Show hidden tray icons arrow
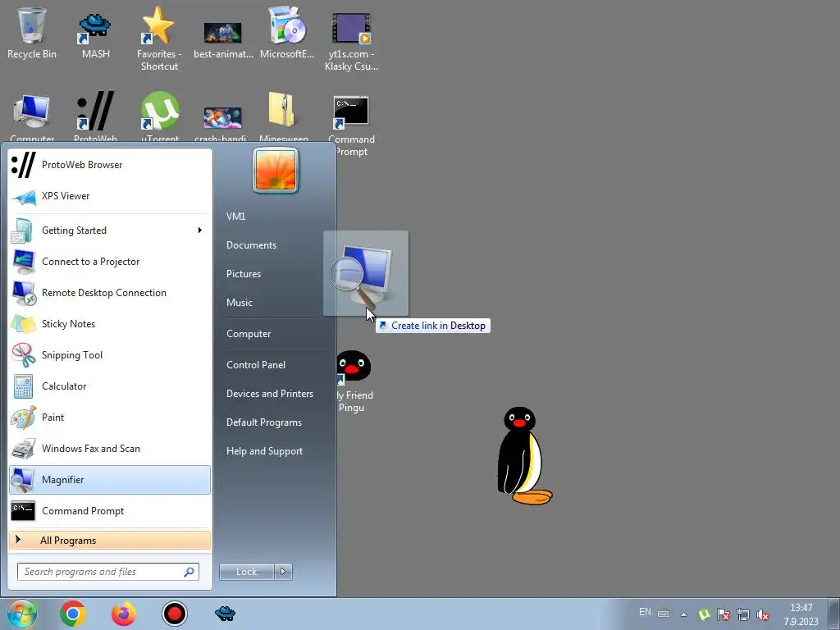This screenshot has width=840, height=630. click(683, 614)
